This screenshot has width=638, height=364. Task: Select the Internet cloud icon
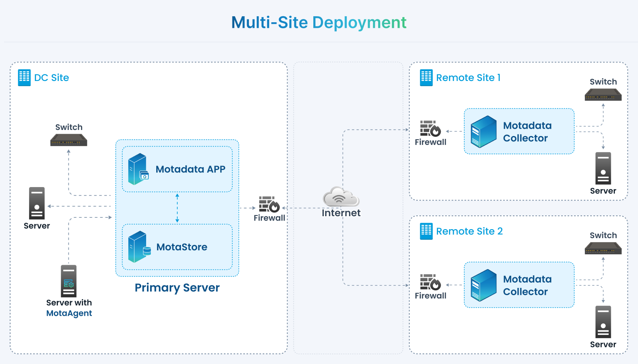click(x=341, y=197)
